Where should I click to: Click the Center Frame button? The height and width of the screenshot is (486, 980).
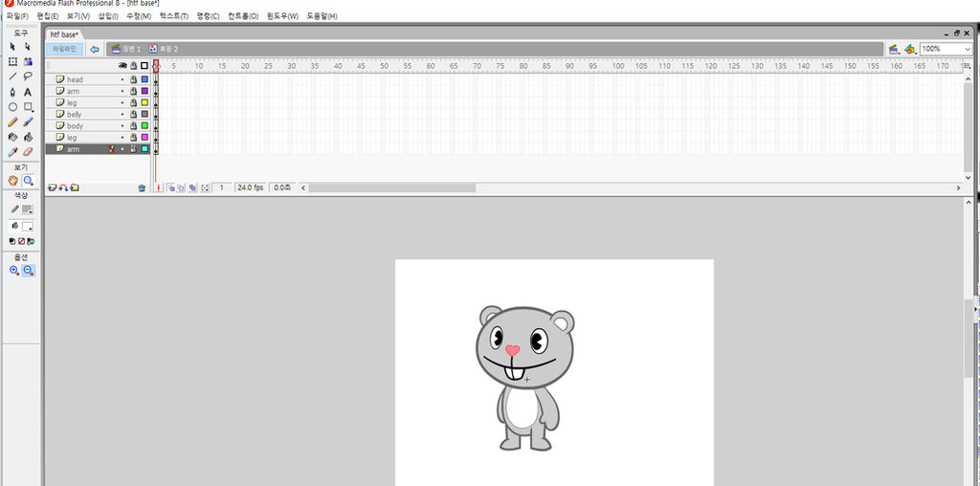tap(158, 188)
